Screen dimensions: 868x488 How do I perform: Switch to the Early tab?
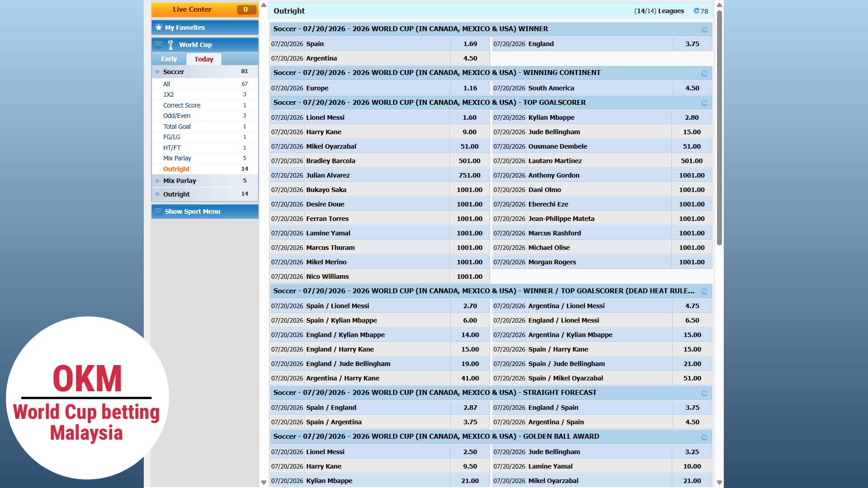click(x=169, y=59)
